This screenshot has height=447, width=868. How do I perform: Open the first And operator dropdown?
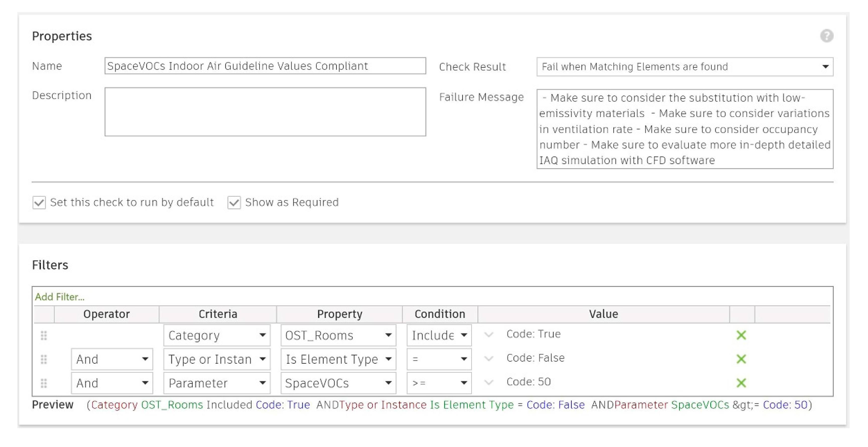pos(112,359)
